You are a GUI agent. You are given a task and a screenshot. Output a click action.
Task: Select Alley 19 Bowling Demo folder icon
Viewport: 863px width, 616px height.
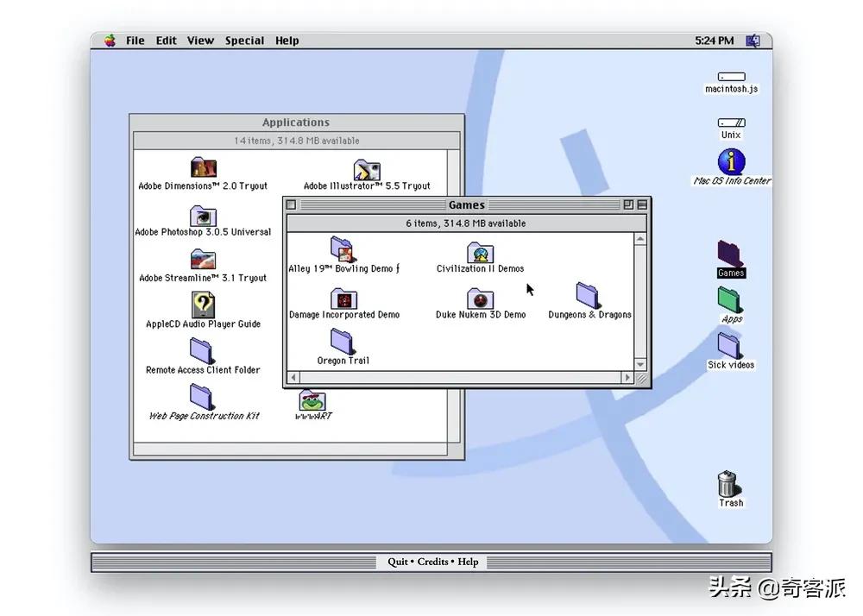pos(343,249)
